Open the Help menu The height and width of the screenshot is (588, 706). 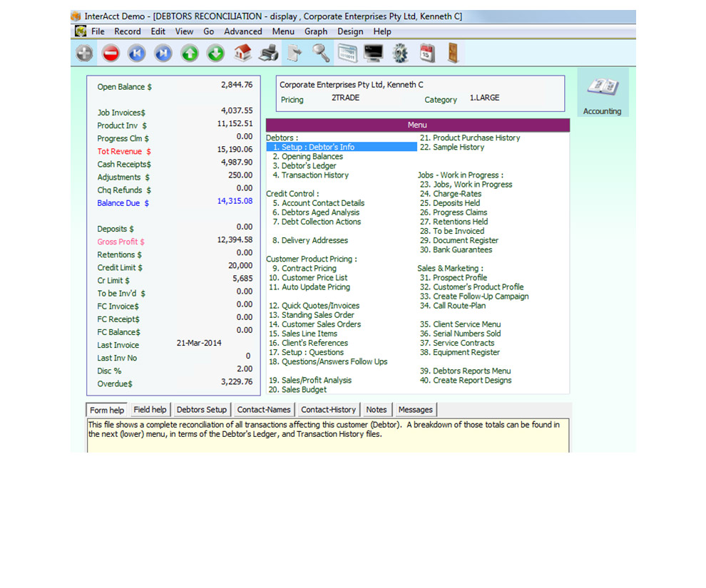coord(382,31)
